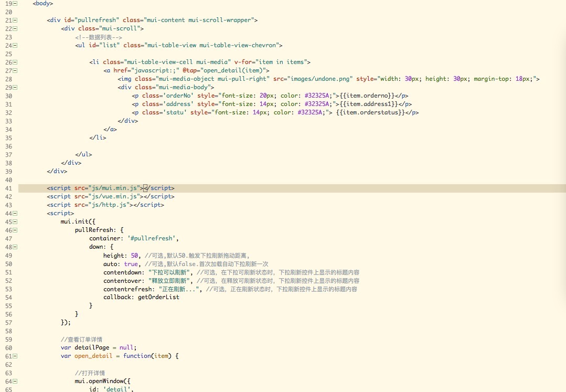Click the height value 50 on line 49

coord(134,256)
